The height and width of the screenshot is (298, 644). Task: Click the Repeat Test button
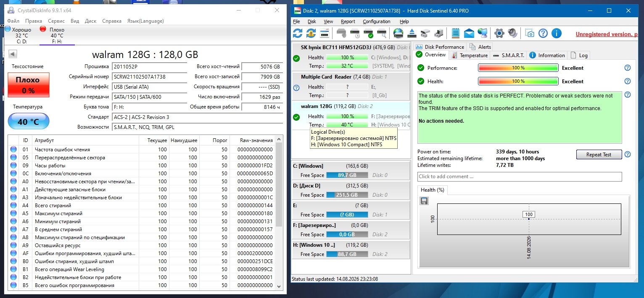coord(599,155)
